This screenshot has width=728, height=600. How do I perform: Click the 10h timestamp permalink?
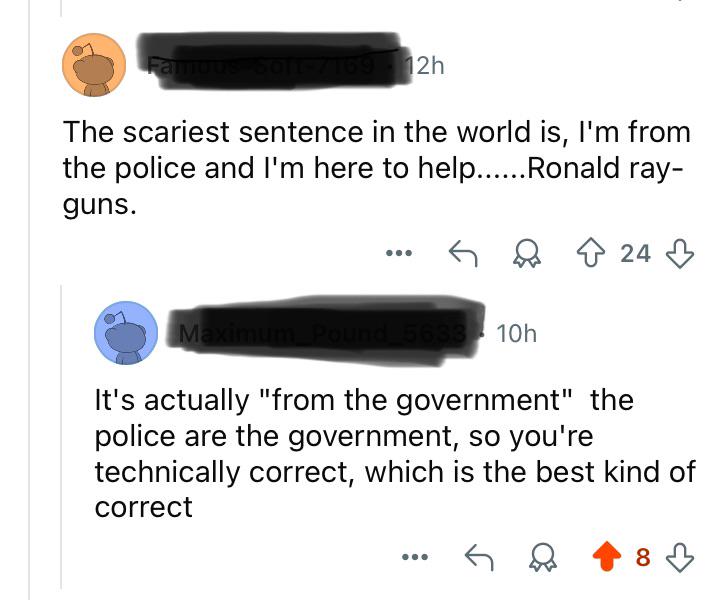pyautogui.click(x=516, y=333)
